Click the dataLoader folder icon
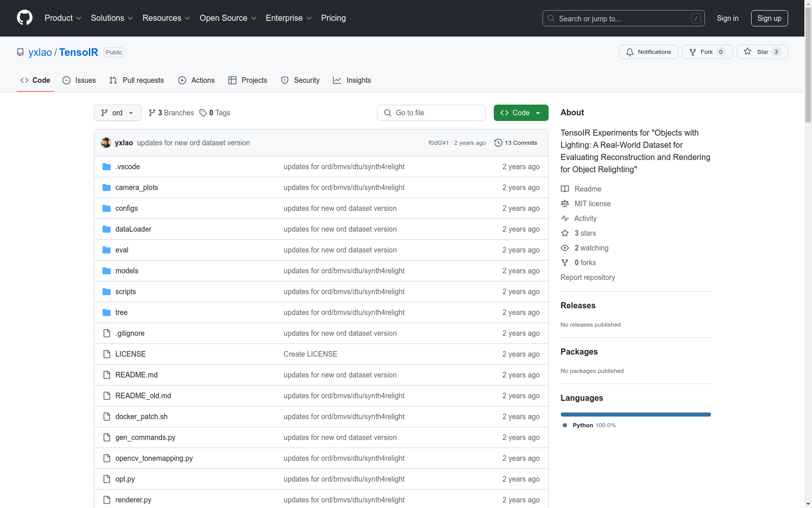The image size is (812, 508). click(x=107, y=229)
